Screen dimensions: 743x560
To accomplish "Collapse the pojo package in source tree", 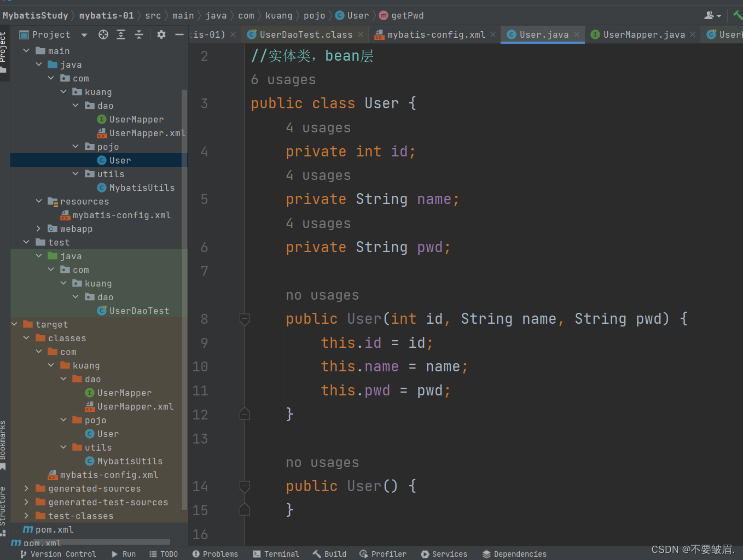I will tap(76, 147).
